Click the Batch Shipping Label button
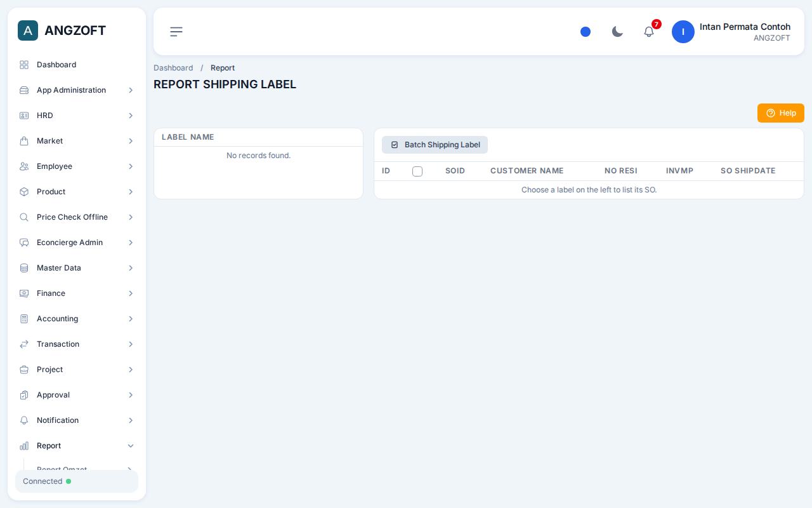 (x=435, y=145)
